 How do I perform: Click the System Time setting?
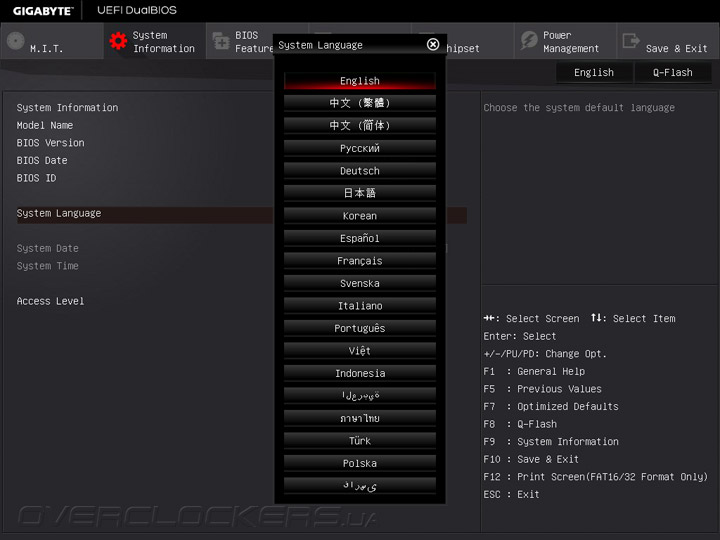(x=47, y=266)
